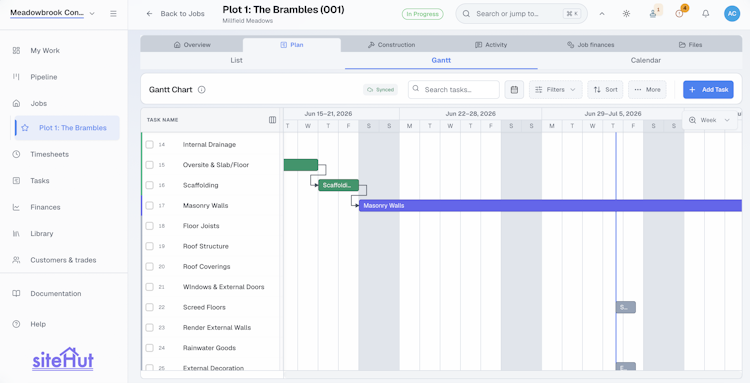This screenshot has width=750, height=383.
Task: Click the siteHut logo
Action: point(63,359)
